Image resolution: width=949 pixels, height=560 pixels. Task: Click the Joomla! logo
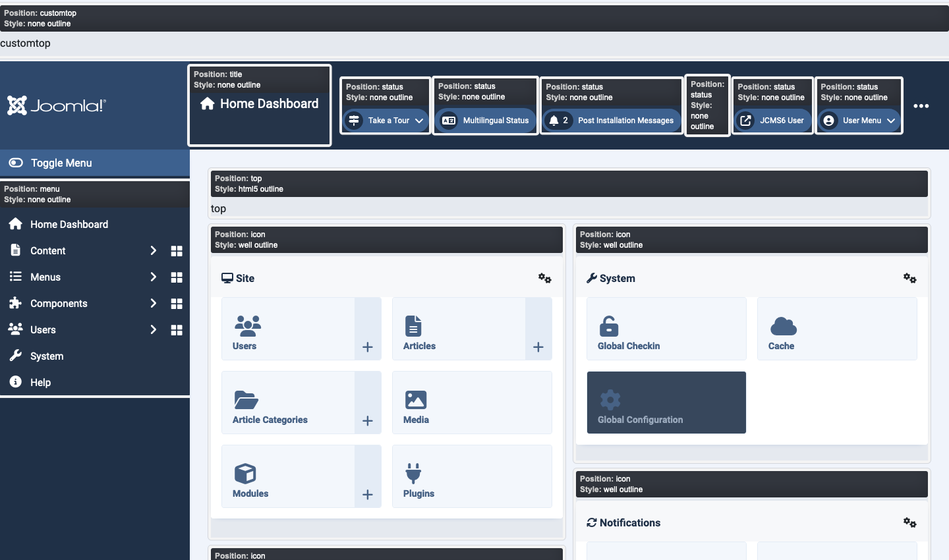[57, 105]
